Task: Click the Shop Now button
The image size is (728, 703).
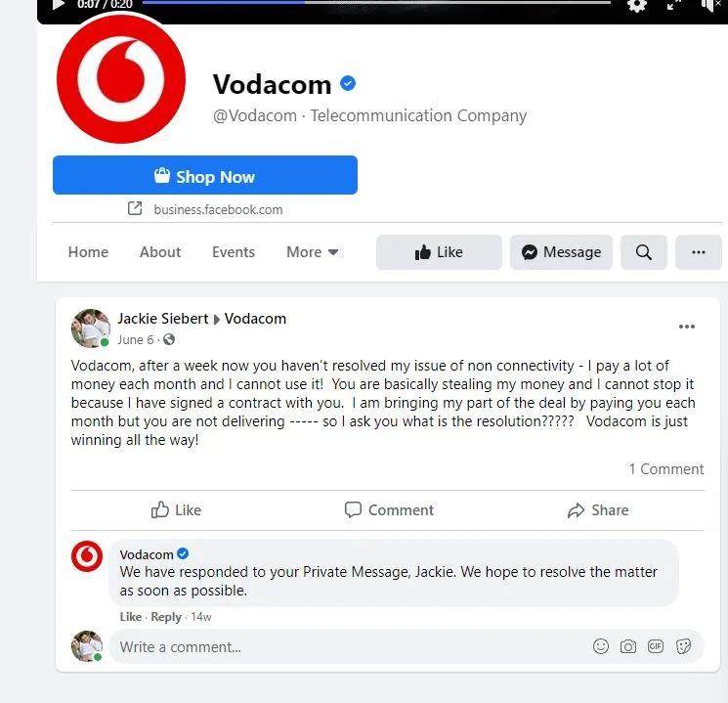Action: point(205,175)
